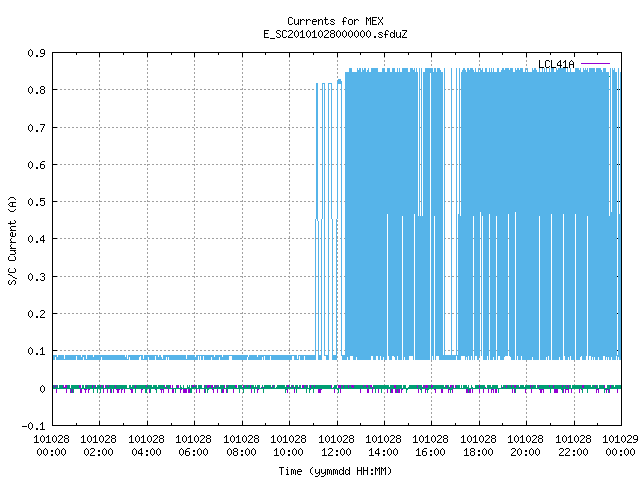Select the 02:00 x-axis time label
The image size is (640, 480).
click(x=98, y=452)
